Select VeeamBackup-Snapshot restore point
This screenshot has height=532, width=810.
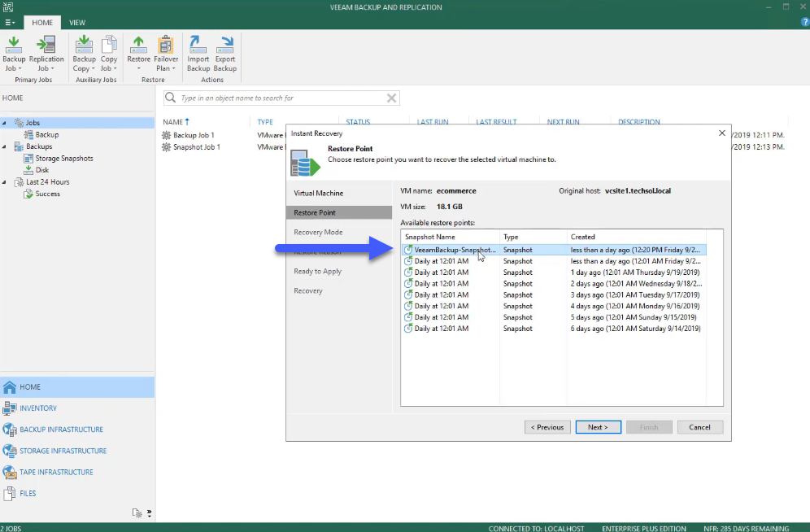[x=554, y=250]
